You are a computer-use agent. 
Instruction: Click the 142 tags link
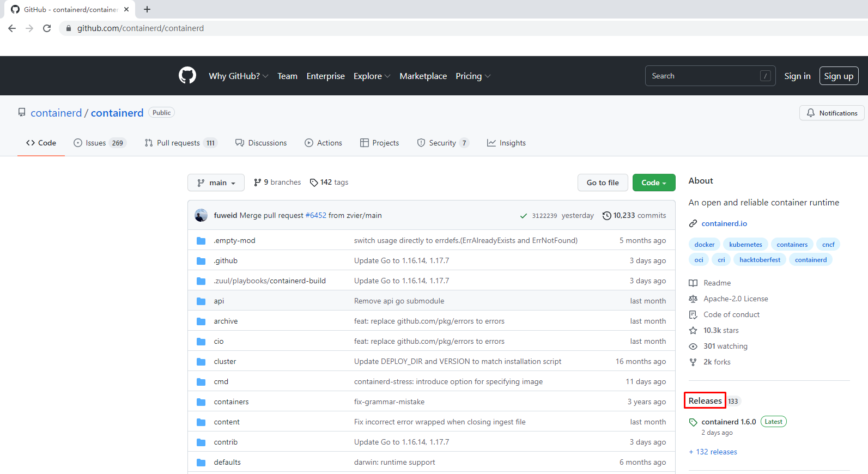(x=329, y=183)
